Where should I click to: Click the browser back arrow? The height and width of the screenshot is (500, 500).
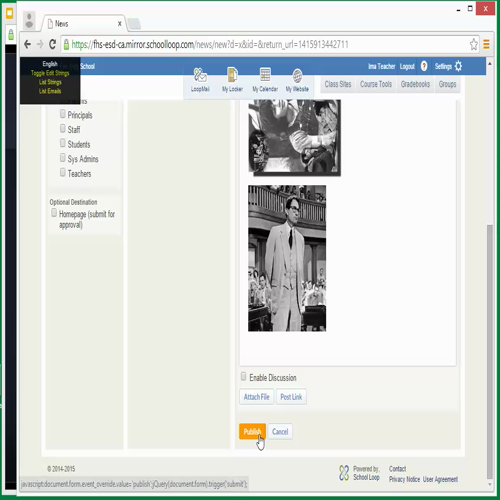27,44
